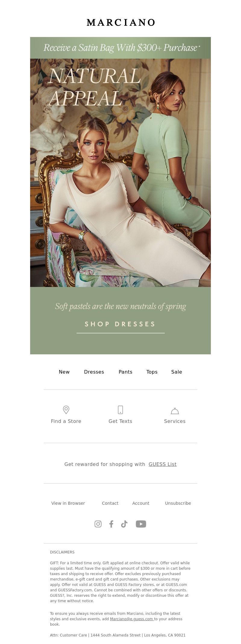Click the Get Texts phone icon

pyautogui.click(x=120, y=410)
